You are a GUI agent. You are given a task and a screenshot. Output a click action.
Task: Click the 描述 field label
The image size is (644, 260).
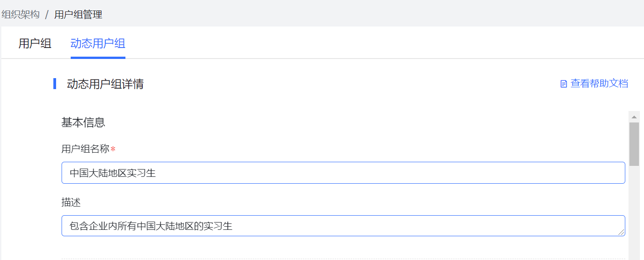coord(71,202)
